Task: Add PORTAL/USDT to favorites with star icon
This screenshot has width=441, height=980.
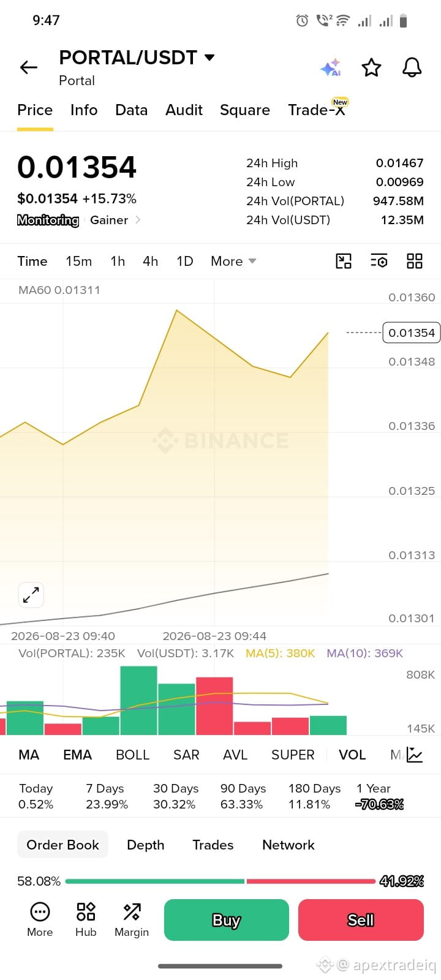Action: pyautogui.click(x=371, y=67)
